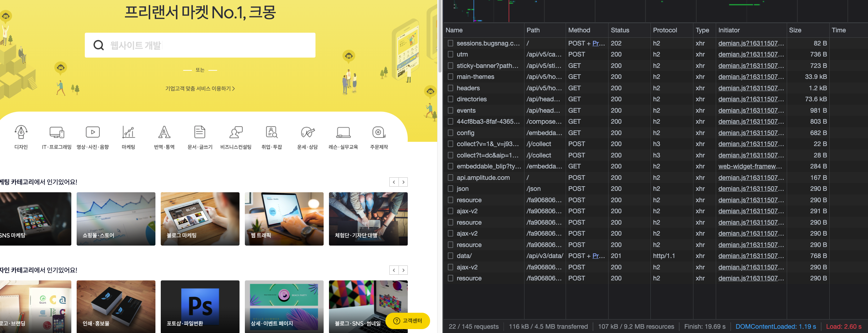The height and width of the screenshot is (333, 868).
Task: Select the 44cf8ba3-8faf-4365 request name
Action: (x=488, y=122)
